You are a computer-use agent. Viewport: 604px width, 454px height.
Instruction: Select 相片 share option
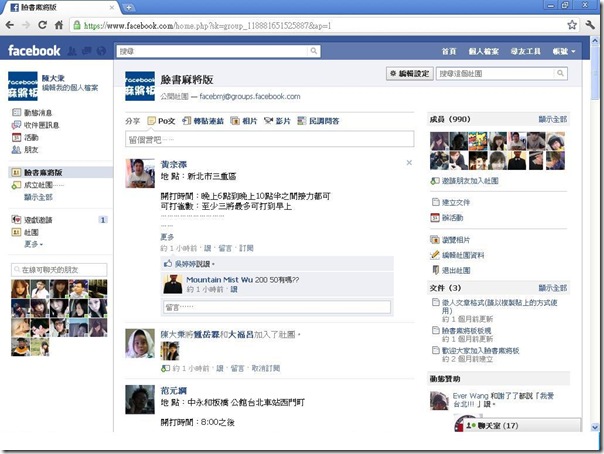click(x=244, y=121)
